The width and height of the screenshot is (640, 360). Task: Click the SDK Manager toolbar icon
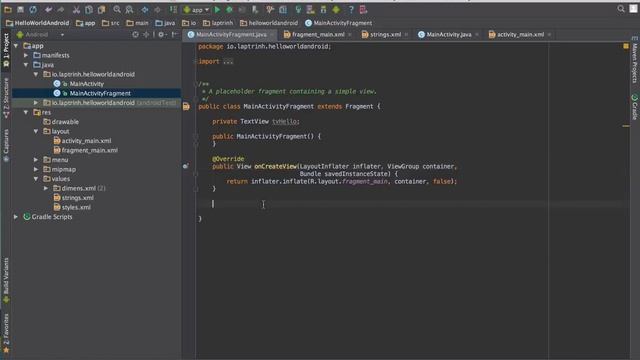pos(323,9)
